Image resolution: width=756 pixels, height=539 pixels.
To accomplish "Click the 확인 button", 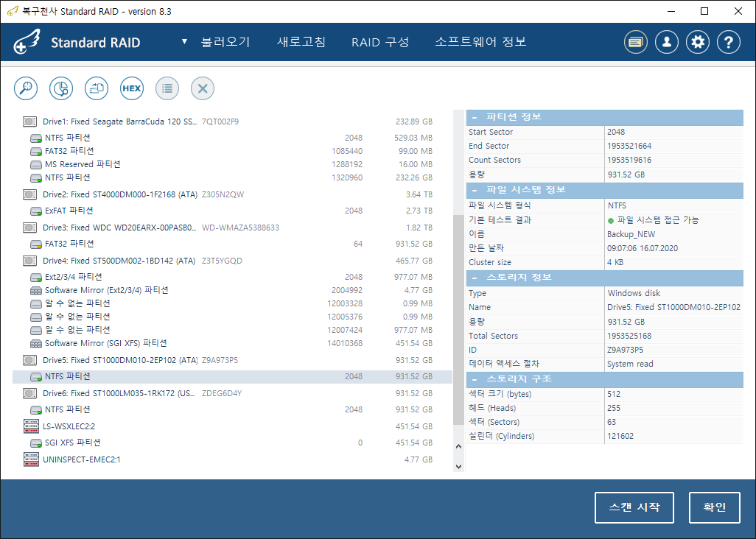I will tap(715, 507).
